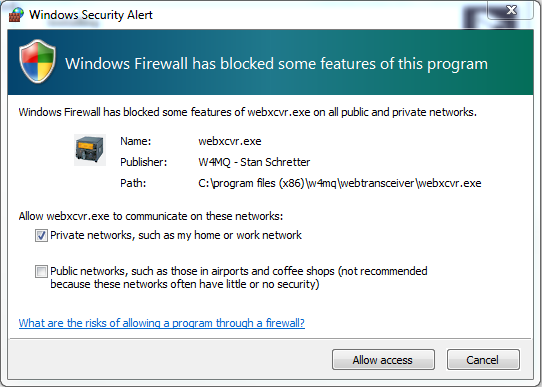This screenshot has width=542, height=387.
Task: Click the 'Public networks, such as those in airports' label
Action: [239, 277]
